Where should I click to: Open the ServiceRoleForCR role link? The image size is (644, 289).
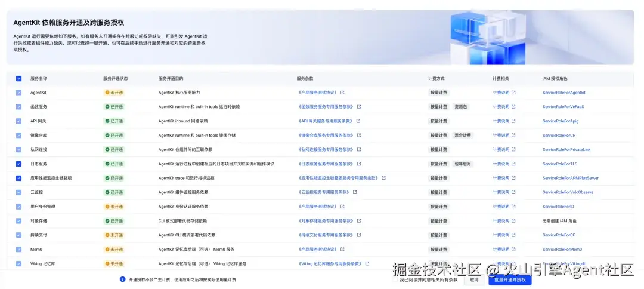pos(559,136)
